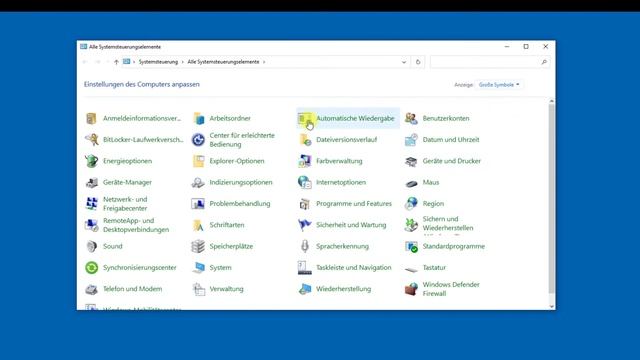This screenshot has height=360, width=640.
Task: Open the Sichern und Wiederherstellen icon
Action: tap(411, 225)
